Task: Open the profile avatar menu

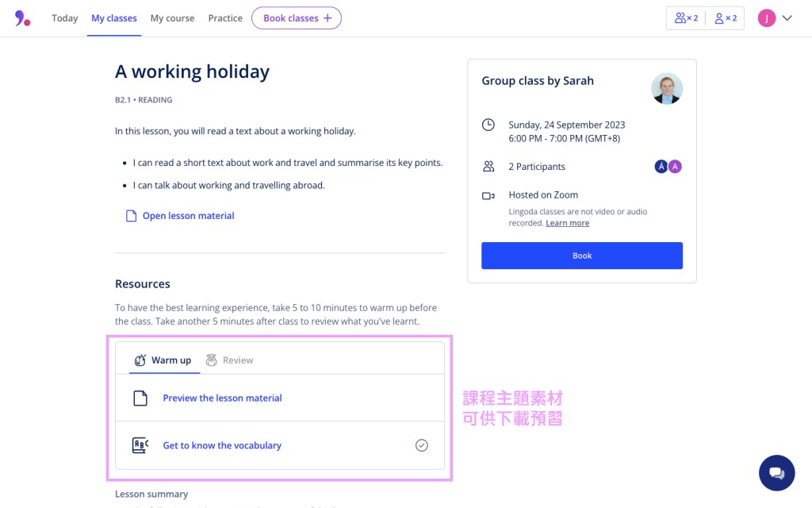Action: point(766,18)
